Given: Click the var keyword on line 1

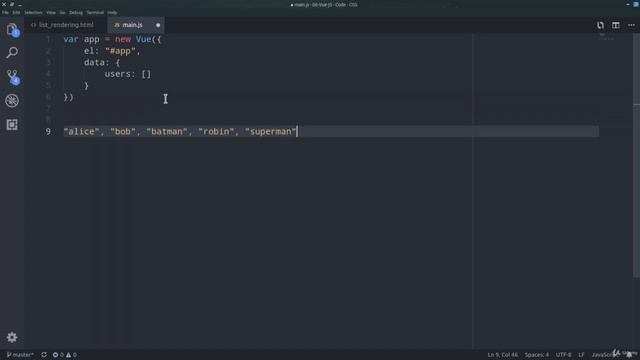Looking at the screenshot, I should (x=71, y=39).
